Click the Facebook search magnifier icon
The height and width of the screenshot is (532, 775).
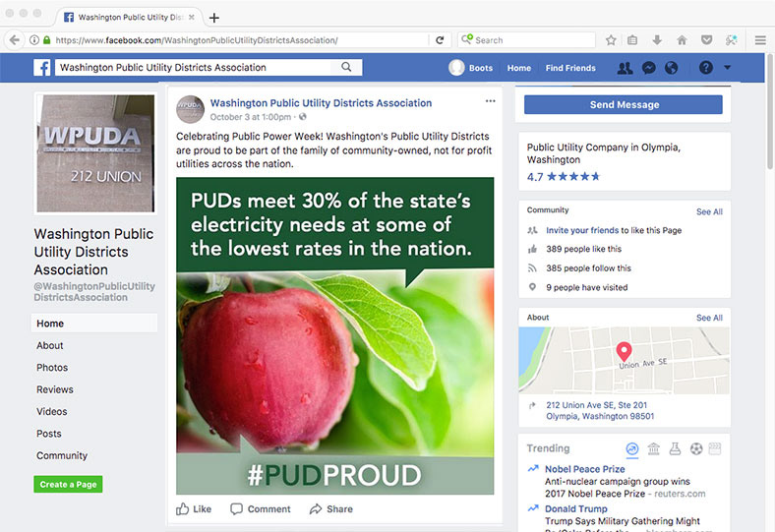tap(346, 67)
